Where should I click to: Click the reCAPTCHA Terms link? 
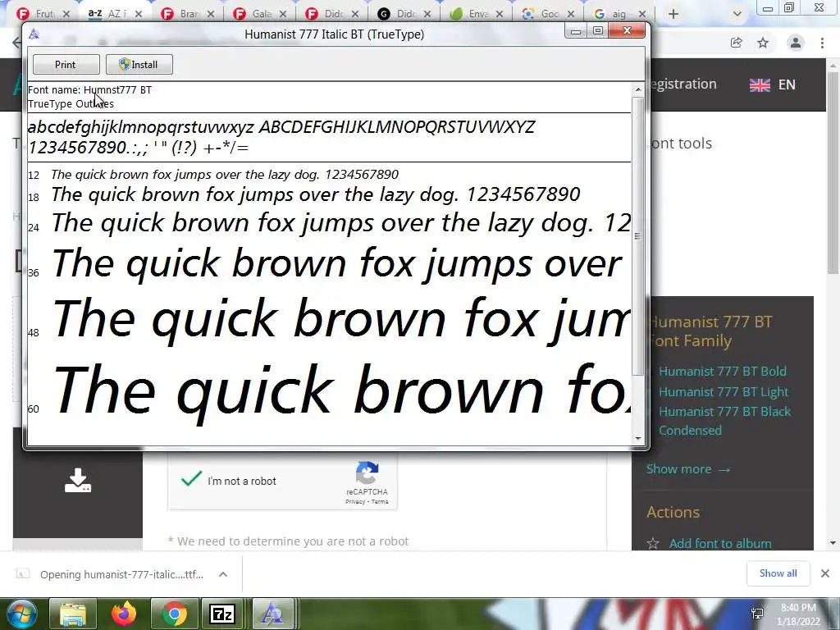coord(380,502)
